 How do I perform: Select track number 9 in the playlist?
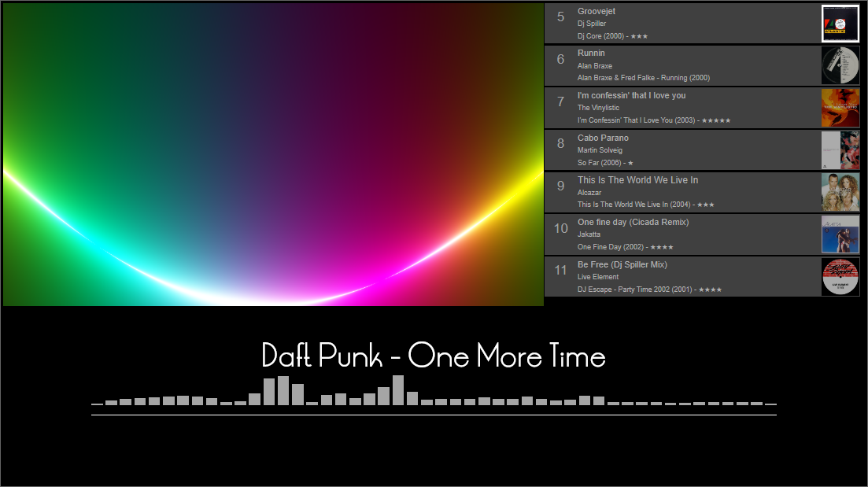click(x=560, y=186)
